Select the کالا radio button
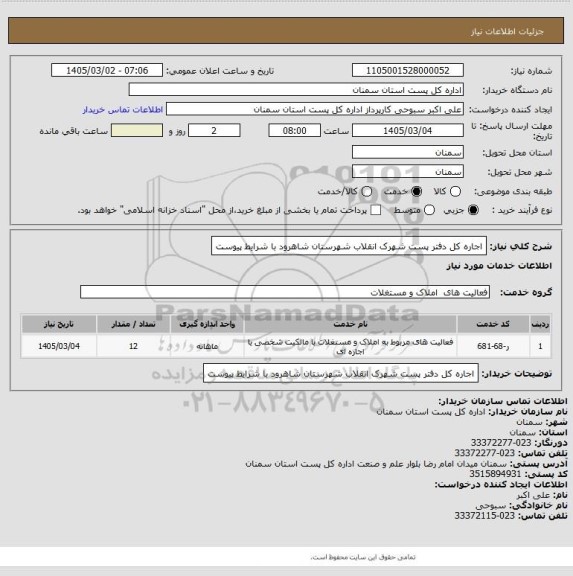 (x=455, y=191)
